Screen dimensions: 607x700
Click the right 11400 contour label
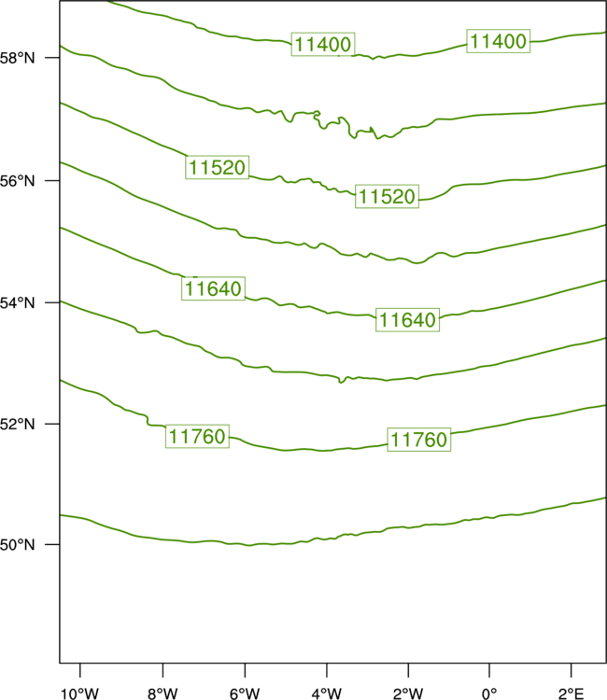tap(499, 41)
